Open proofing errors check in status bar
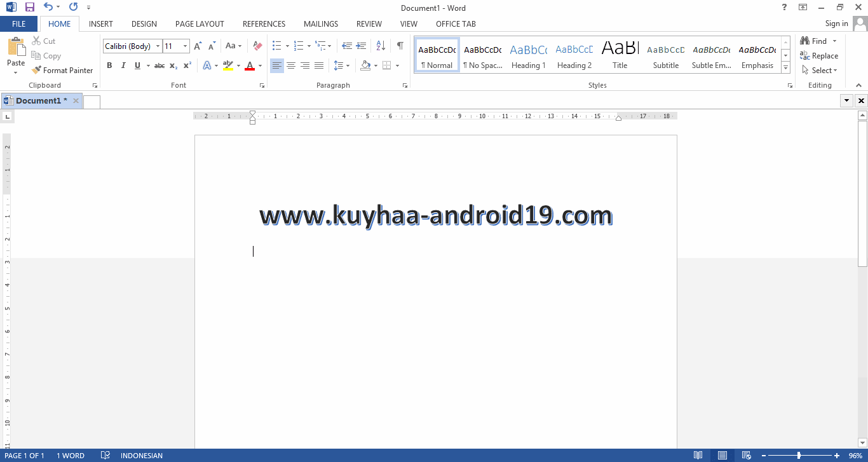Image resolution: width=868 pixels, height=462 pixels. [105, 456]
